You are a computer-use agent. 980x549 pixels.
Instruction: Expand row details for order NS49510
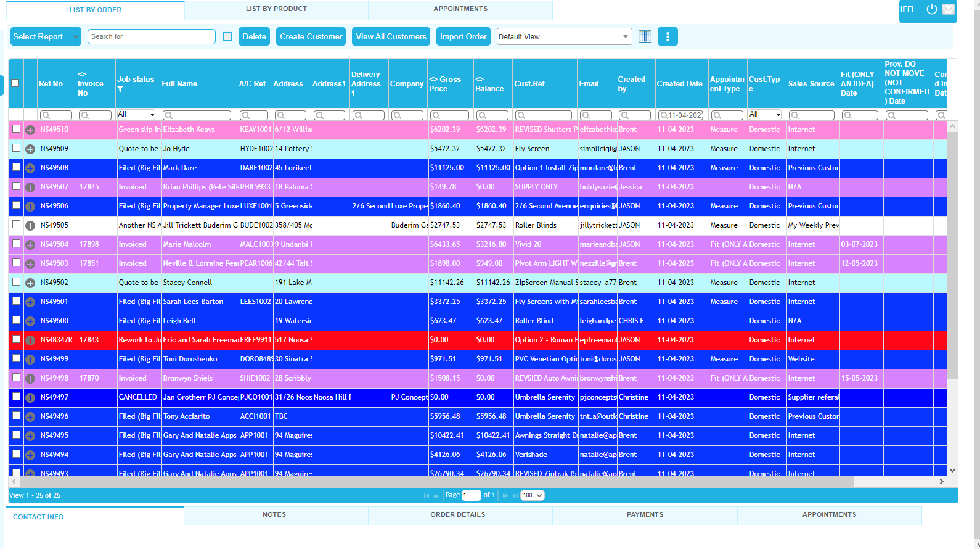30,130
